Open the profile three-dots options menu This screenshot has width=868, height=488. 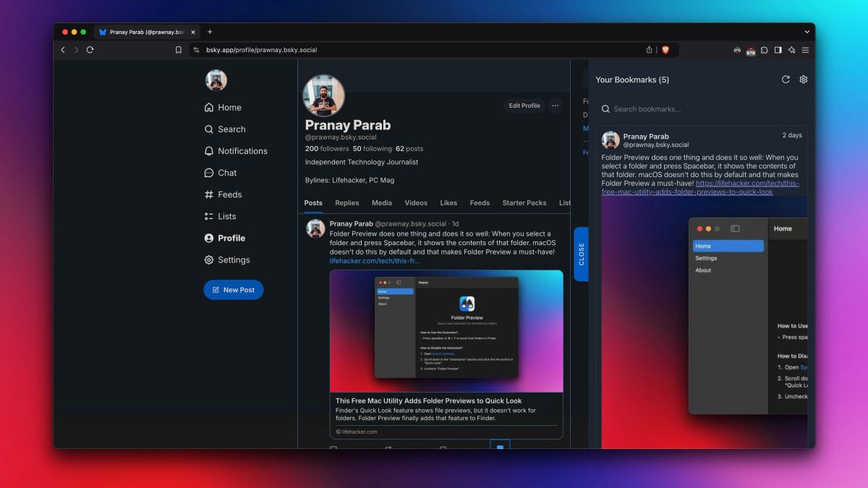(555, 106)
